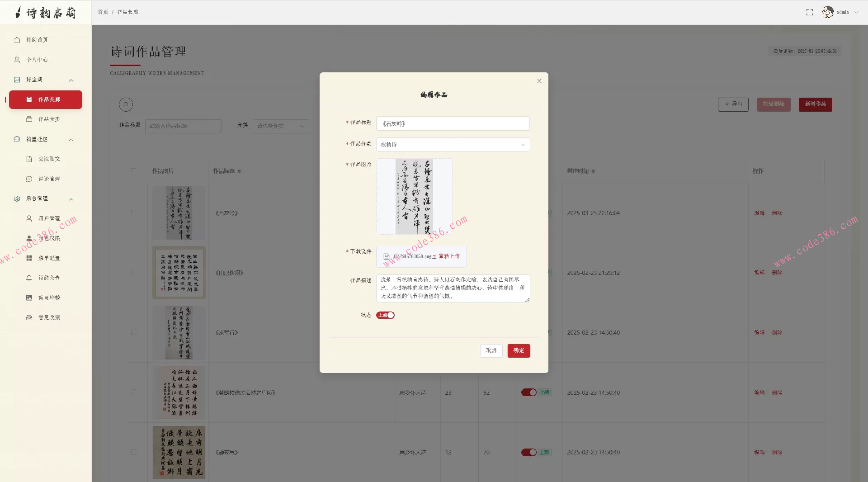The height and width of the screenshot is (482, 868).
Task: Click the 《石灰吟》 title input field
Action: (453, 123)
